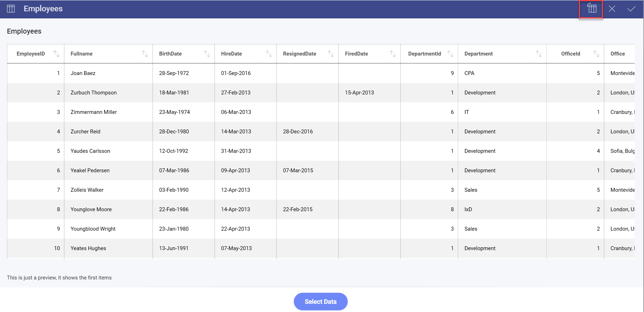Click the CPA department cell
644x312 pixels.
pos(502,73)
